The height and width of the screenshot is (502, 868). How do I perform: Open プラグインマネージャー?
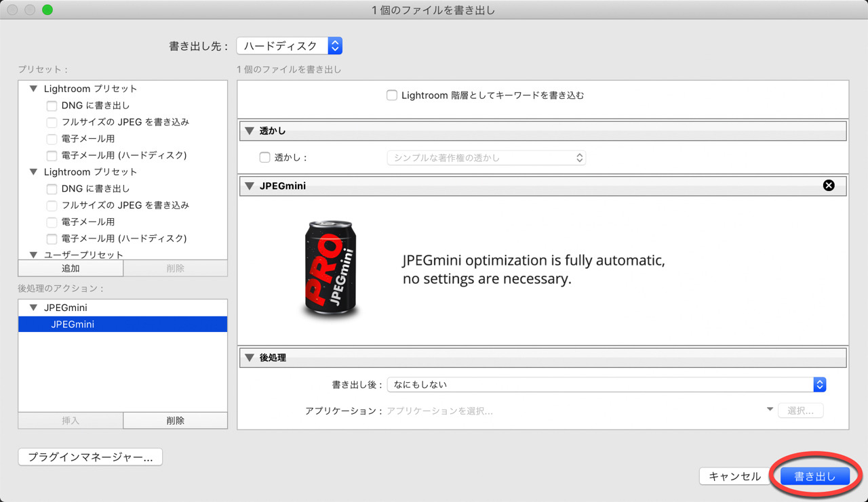click(90, 457)
